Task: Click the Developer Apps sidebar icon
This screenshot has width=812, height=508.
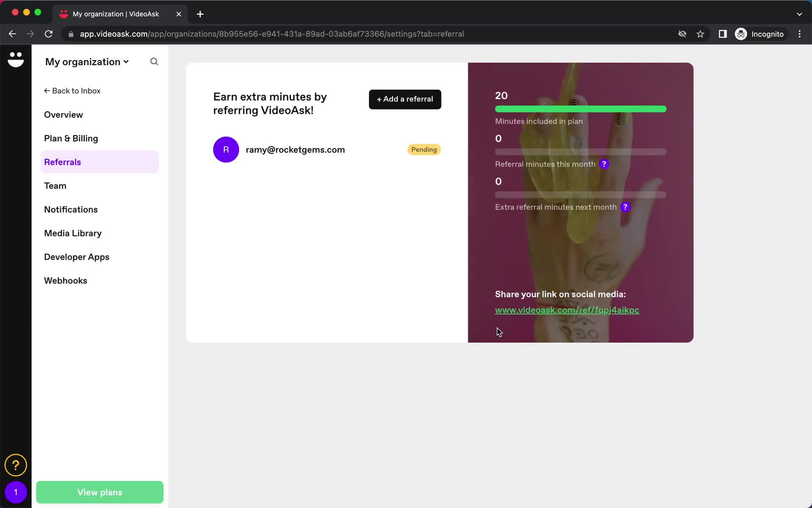Action: point(77,257)
